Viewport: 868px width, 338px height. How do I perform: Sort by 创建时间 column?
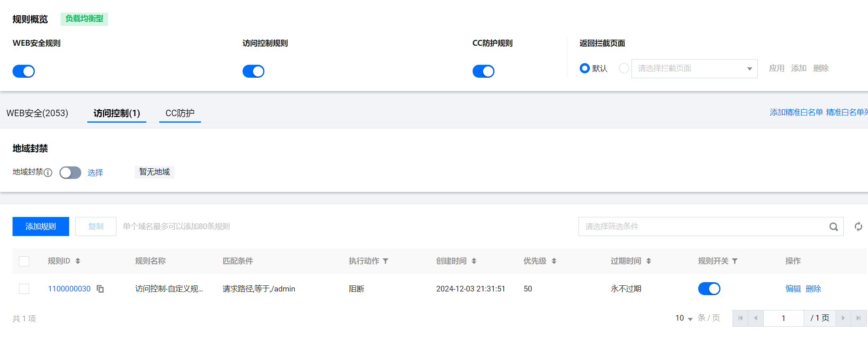pos(474,261)
